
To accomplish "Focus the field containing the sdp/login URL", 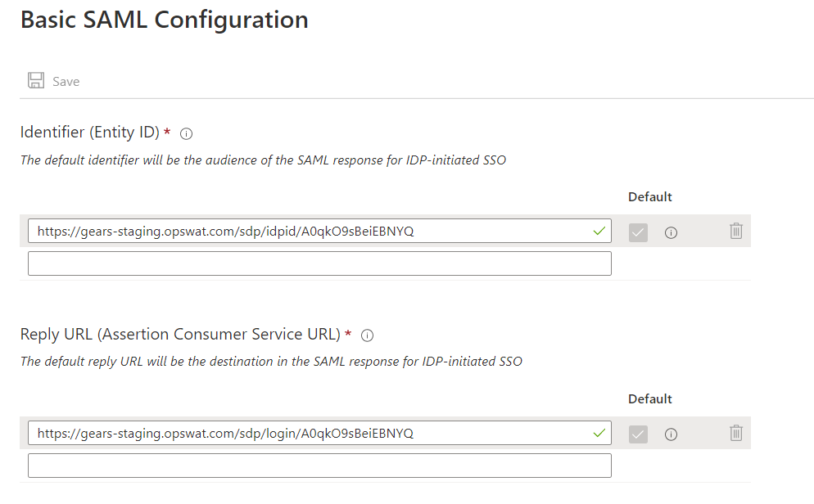I will tap(319, 433).
